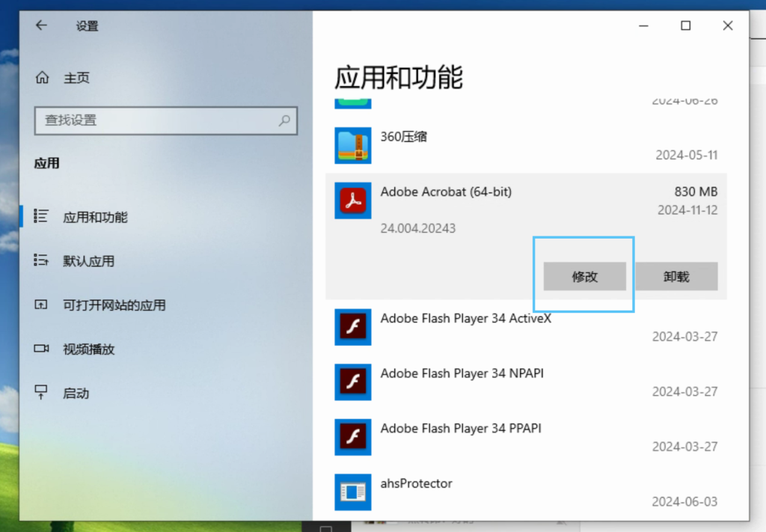Select the 可打开网站的应用 sidebar icon
The height and width of the screenshot is (532, 766).
click(41, 305)
